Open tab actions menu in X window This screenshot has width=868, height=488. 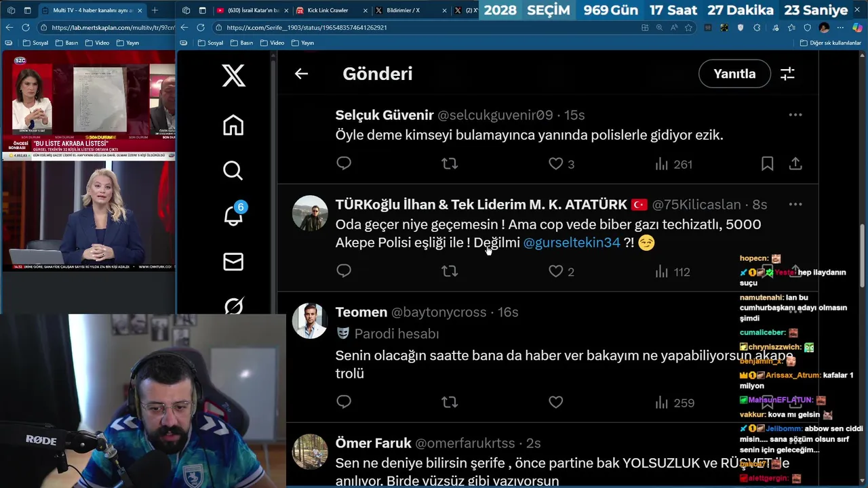coord(202,10)
